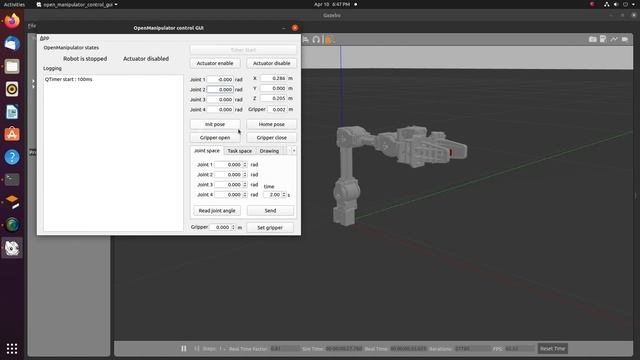Click Gazebo's align icon in toolbar
The width and height of the screenshot is (640, 360).
tap(306, 40)
